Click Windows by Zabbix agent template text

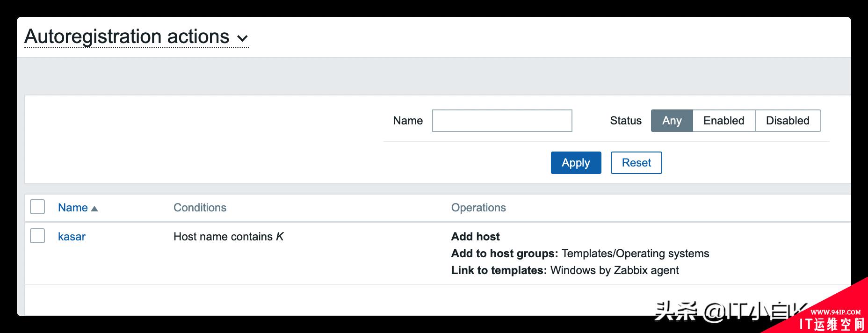pyautogui.click(x=615, y=270)
